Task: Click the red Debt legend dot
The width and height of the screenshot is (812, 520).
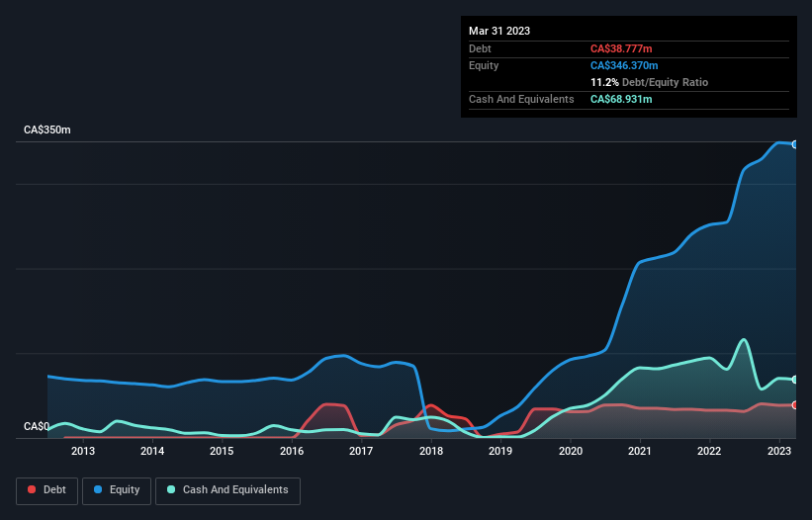Action: click(32, 489)
